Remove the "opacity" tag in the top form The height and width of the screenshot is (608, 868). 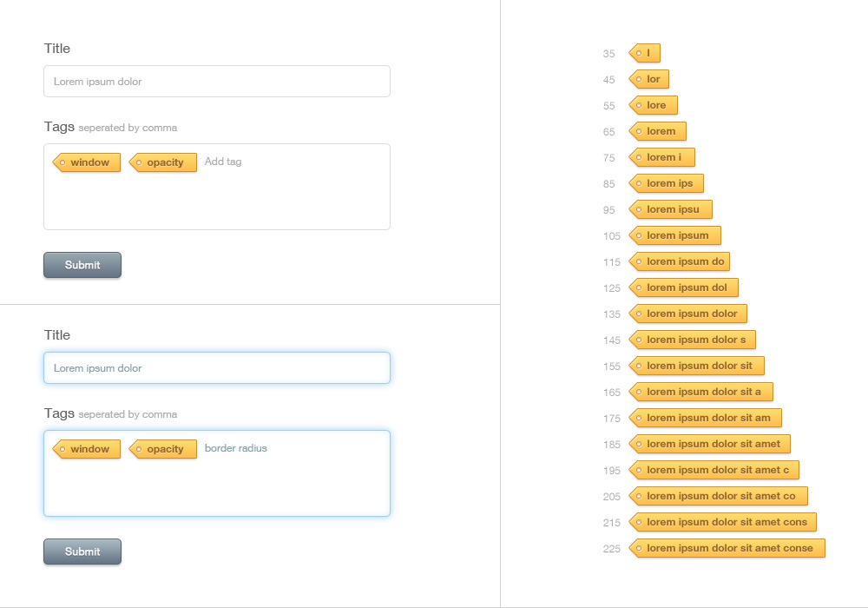(141, 162)
